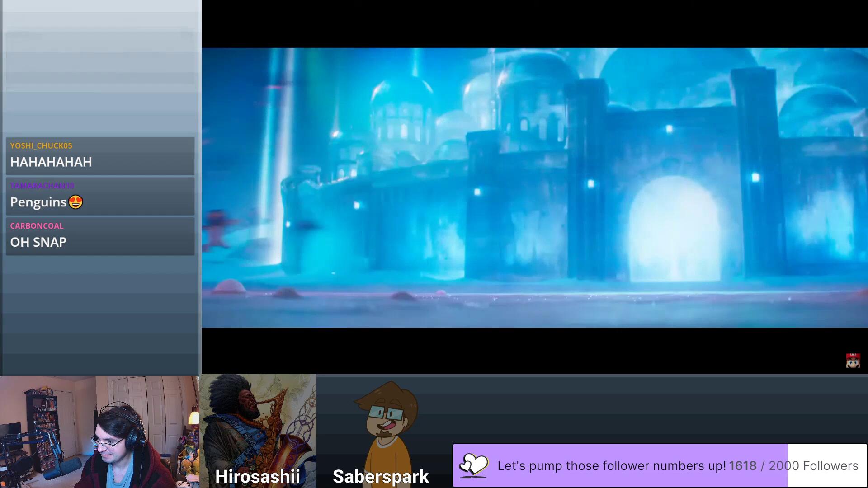Click the follower numbers prompt text

[611, 466]
